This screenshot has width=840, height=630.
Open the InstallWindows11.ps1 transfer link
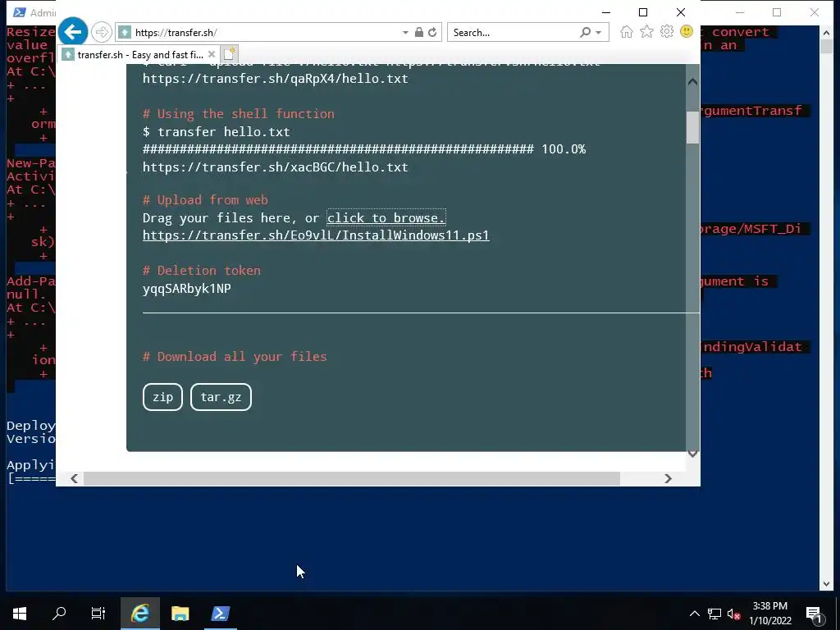pos(316,235)
